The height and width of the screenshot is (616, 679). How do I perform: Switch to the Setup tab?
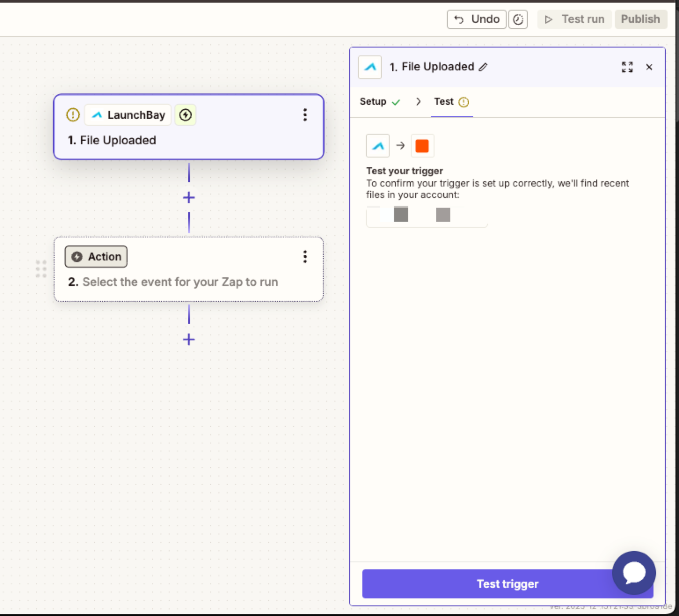(x=380, y=102)
